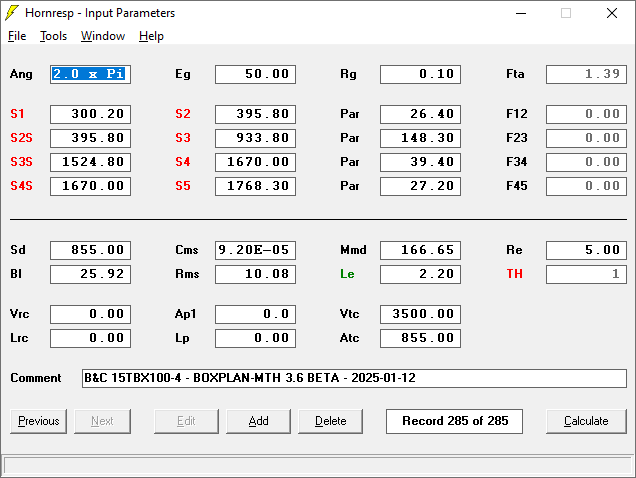The width and height of the screenshot is (636, 478).
Task: Click the Eg input field with 50.00
Action: (x=256, y=74)
